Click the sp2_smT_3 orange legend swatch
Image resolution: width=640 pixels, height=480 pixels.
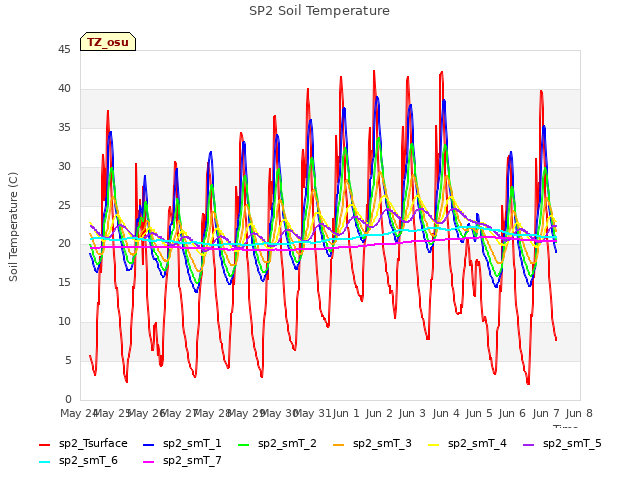pos(339,444)
